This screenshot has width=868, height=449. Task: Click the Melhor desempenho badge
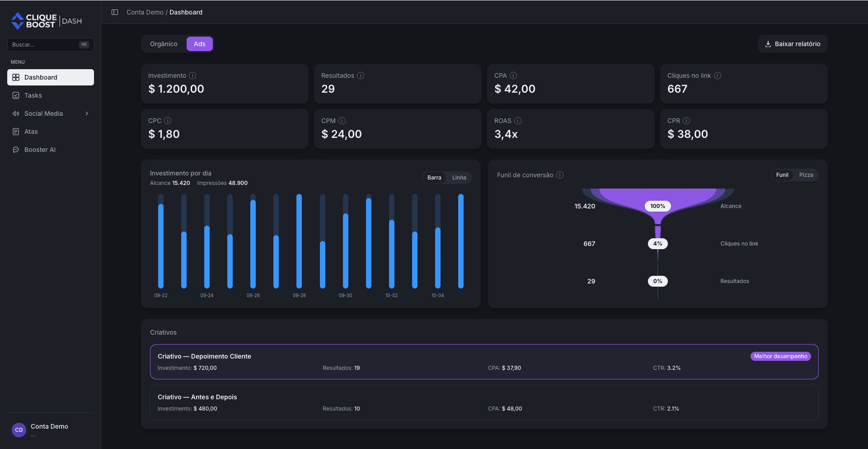pyautogui.click(x=780, y=356)
